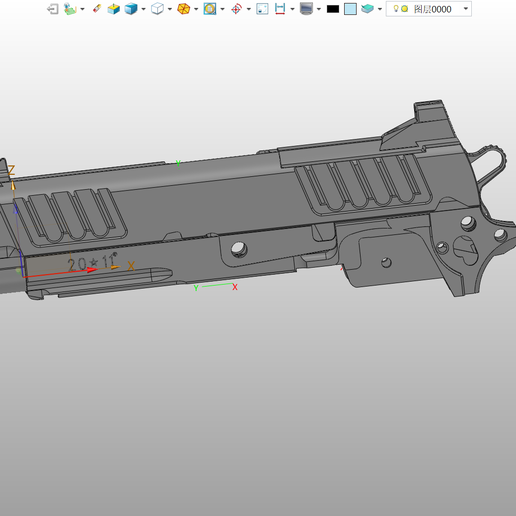Click the square box with corner dots icon

click(262, 9)
